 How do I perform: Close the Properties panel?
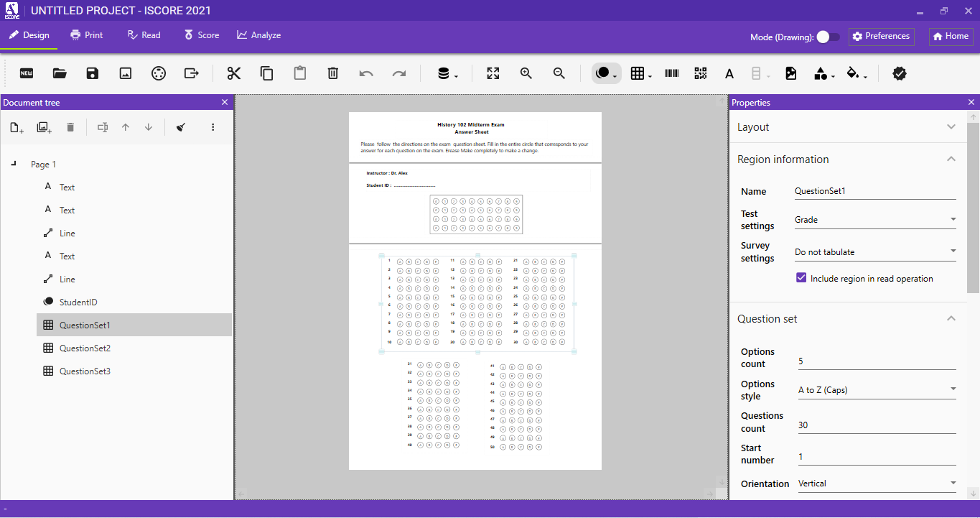tap(971, 103)
